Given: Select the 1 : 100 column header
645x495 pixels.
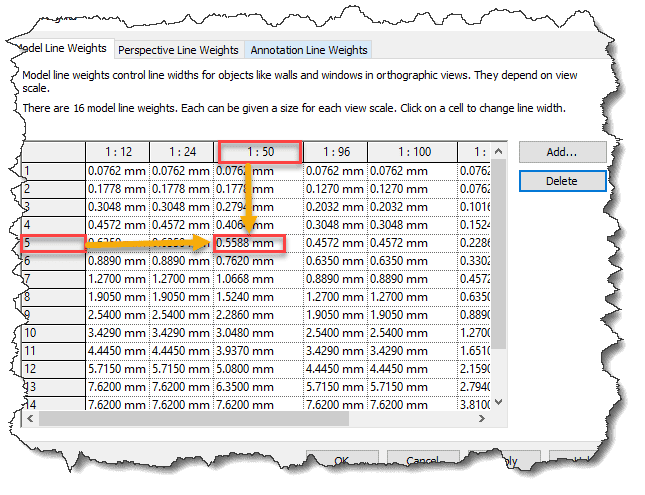Looking at the screenshot, I should (413, 152).
